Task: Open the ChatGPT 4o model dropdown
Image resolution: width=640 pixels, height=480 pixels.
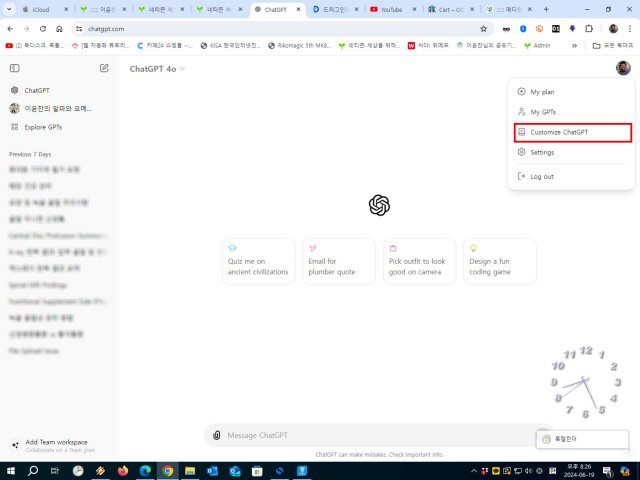Action: click(x=157, y=69)
